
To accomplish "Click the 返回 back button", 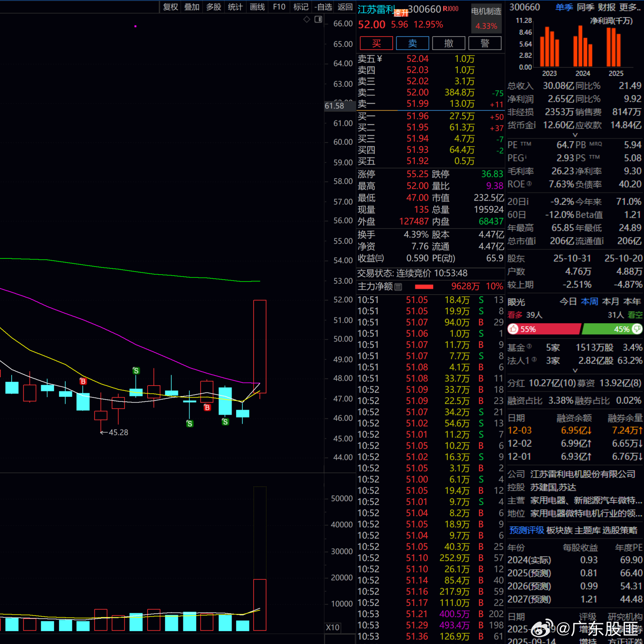I will (x=345, y=7).
